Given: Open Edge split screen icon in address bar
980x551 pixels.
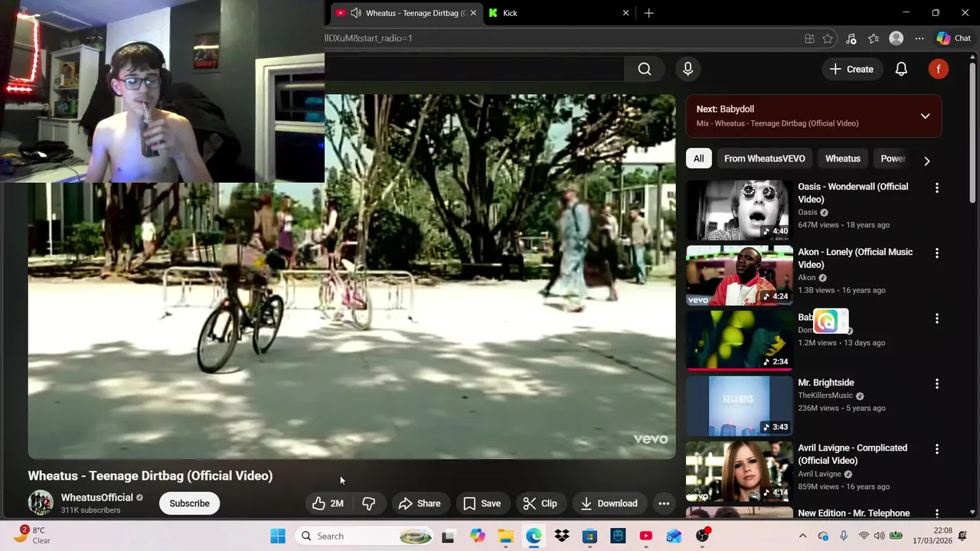Looking at the screenshot, I should click(809, 38).
